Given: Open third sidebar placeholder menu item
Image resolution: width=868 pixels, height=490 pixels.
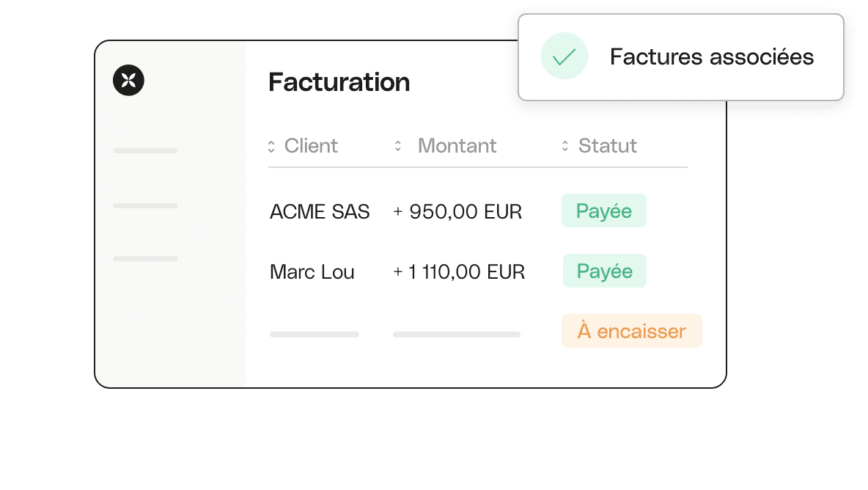Looking at the screenshot, I should (x=145, y=258).
